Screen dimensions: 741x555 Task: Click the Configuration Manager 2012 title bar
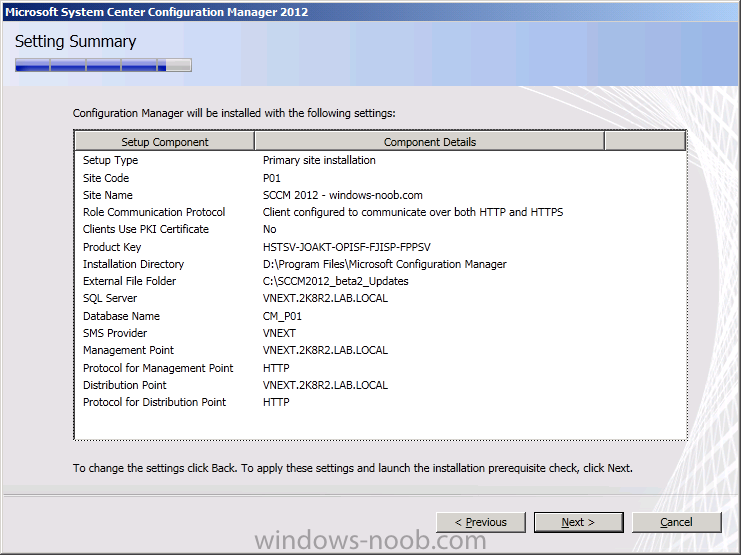point(370,12)
